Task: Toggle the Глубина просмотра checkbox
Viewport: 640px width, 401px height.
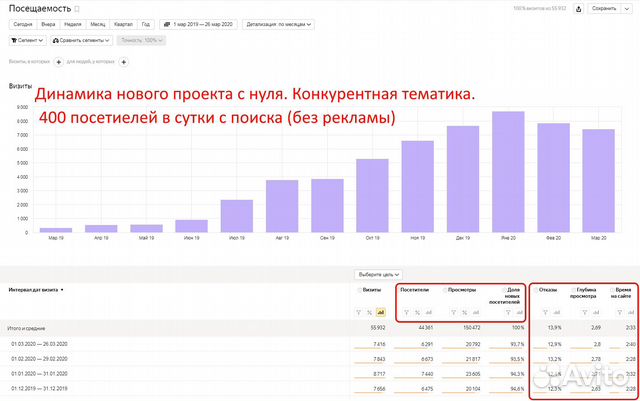Action: tap(573, 290)
